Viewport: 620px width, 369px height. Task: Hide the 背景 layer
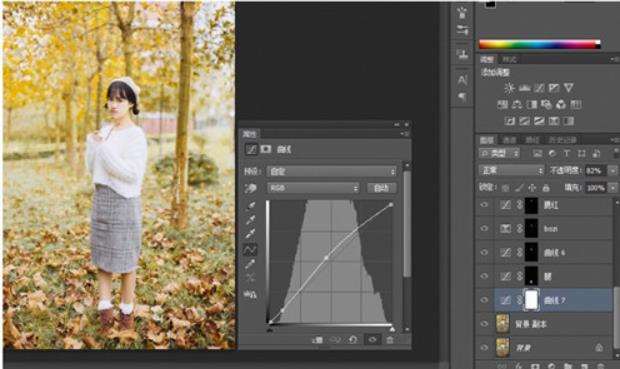[x=484, y=348]
